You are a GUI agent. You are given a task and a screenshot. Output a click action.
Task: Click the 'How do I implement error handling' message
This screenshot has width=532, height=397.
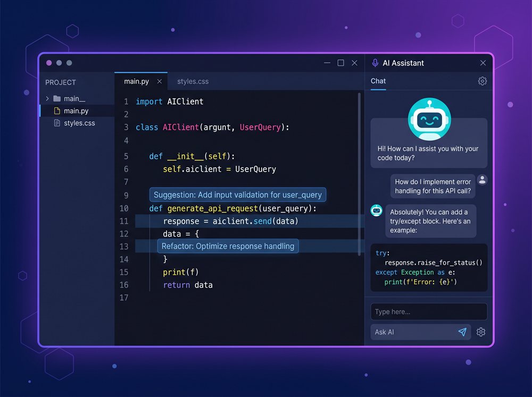(433, 187)
